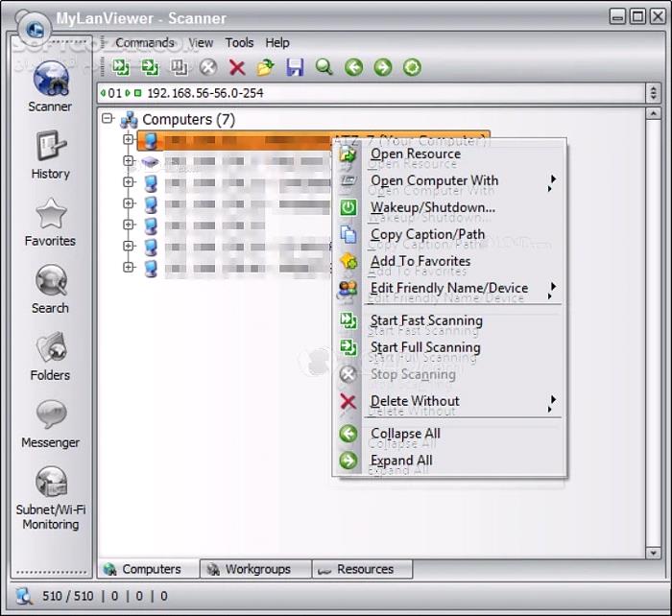Click the Start Fast Scanning toolbar icon

121,67
